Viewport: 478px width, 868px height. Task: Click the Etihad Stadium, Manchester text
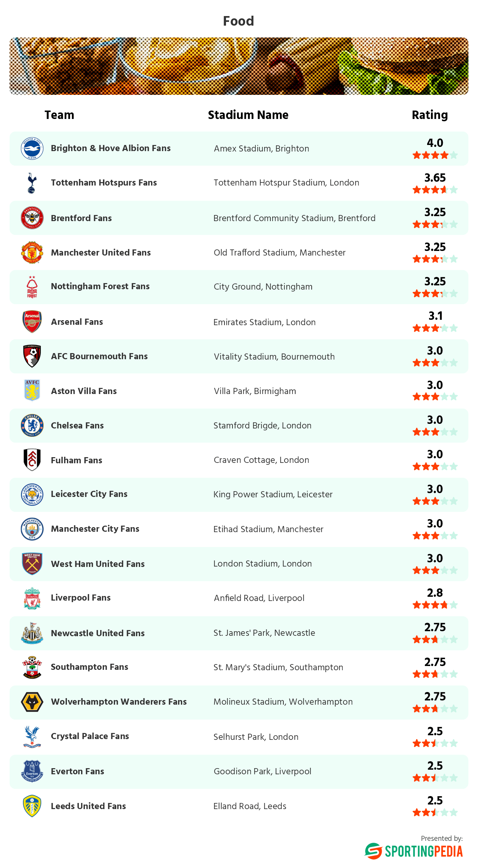point(268,529)
